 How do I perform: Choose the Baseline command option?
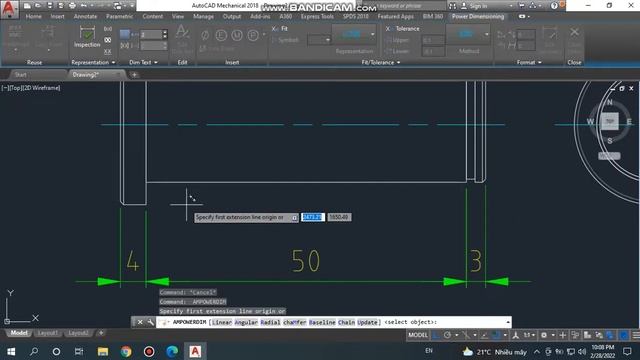pyautogui.click(x=322, y=322)
